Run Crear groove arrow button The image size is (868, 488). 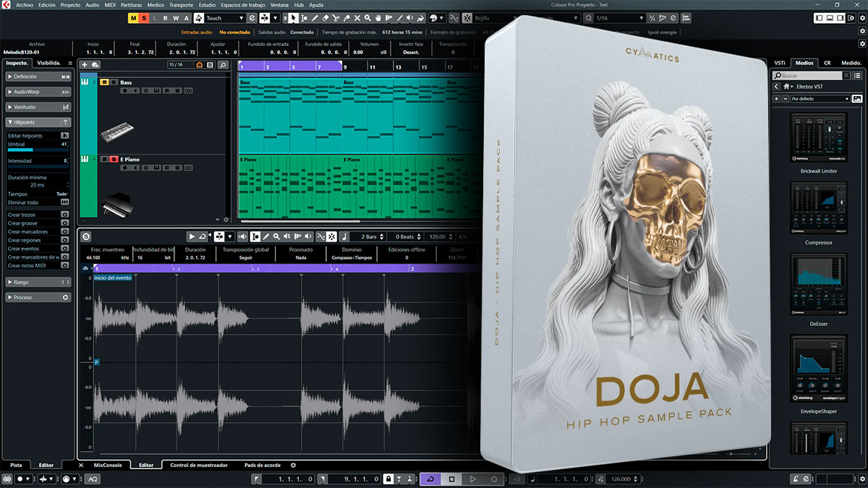[64, 223]
